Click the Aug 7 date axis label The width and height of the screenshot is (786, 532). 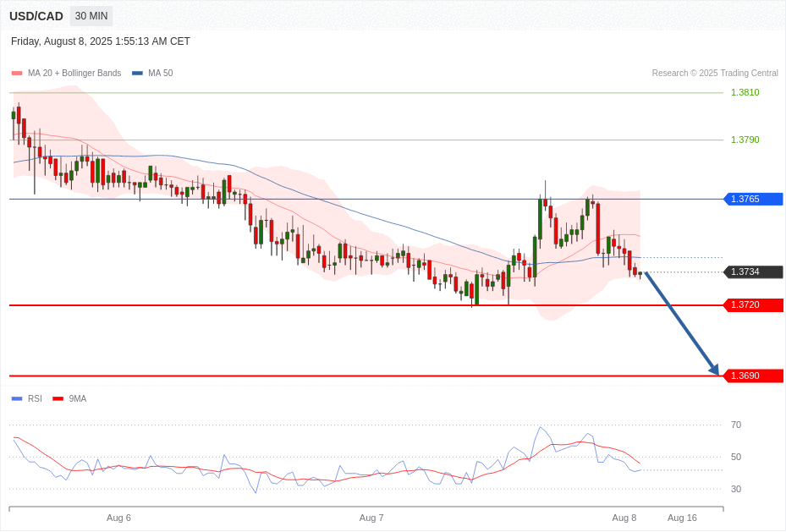coord(371,518)
